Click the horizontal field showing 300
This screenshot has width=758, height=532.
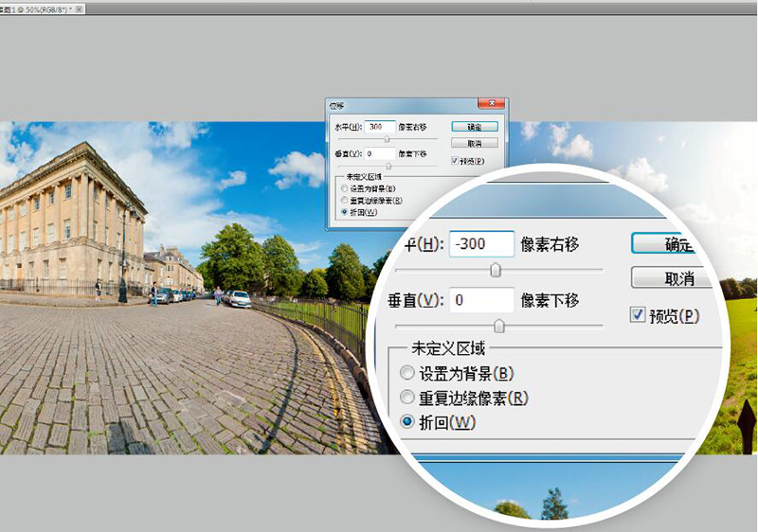point(380,127)
